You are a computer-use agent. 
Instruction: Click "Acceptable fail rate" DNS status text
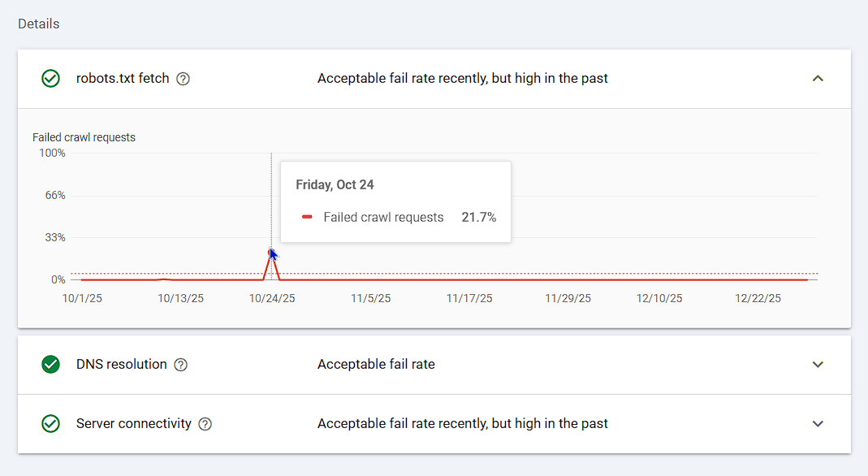[376, 365]
